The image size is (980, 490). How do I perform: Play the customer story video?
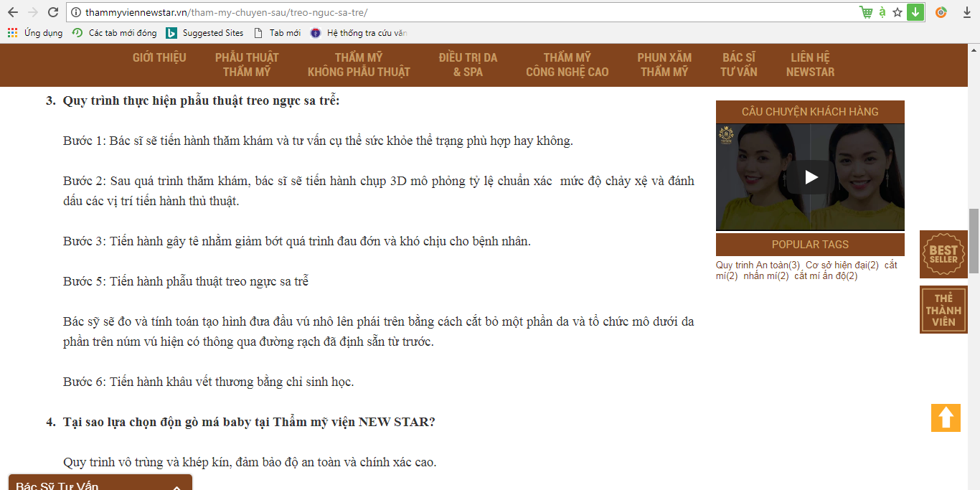click(x=811, y=176)
